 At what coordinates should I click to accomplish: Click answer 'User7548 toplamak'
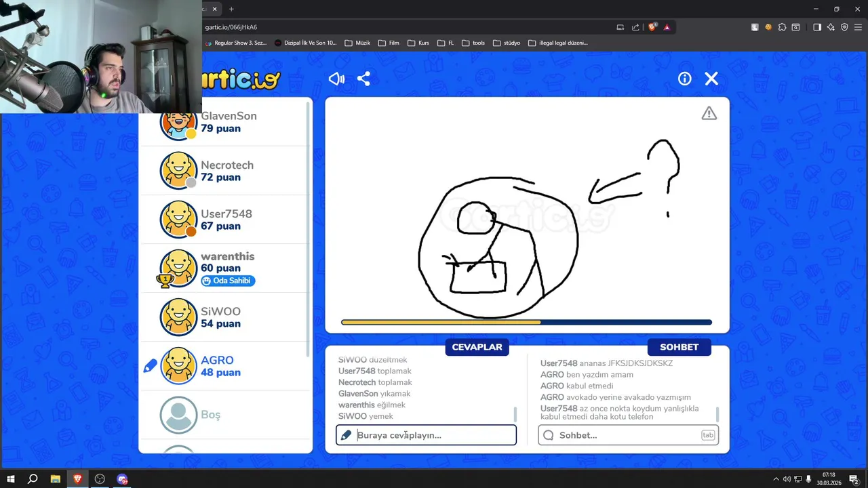(x=375, y=371)
